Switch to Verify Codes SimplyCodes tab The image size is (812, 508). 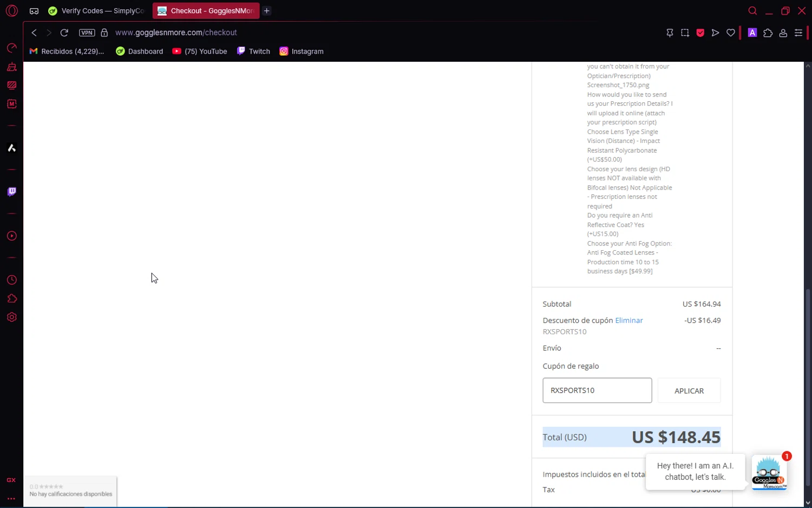(96, 11)
